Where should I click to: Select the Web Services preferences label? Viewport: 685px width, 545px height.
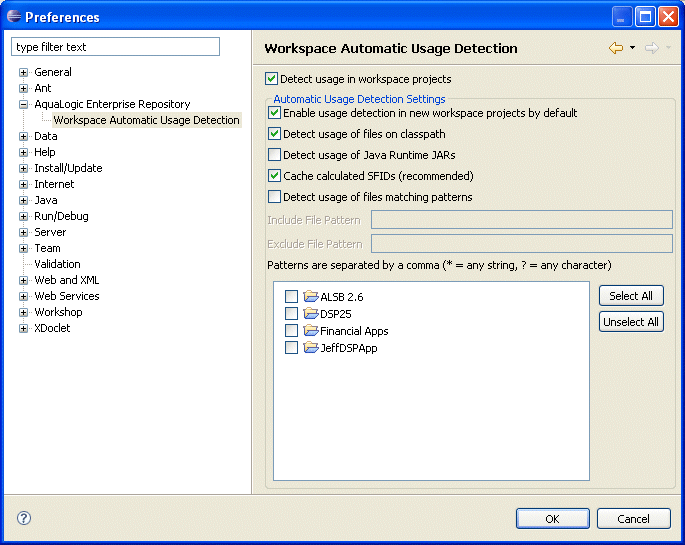click(67, 296)
